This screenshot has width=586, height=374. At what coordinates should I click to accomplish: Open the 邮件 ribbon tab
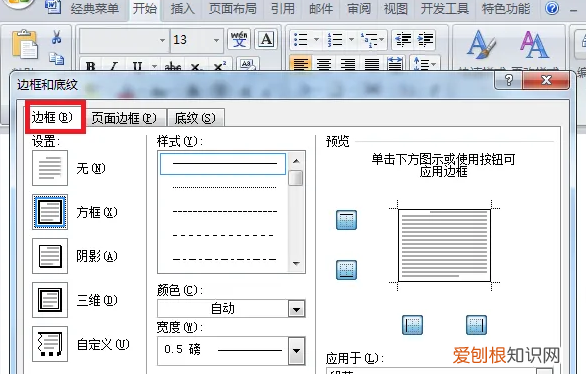click(321, 9)
